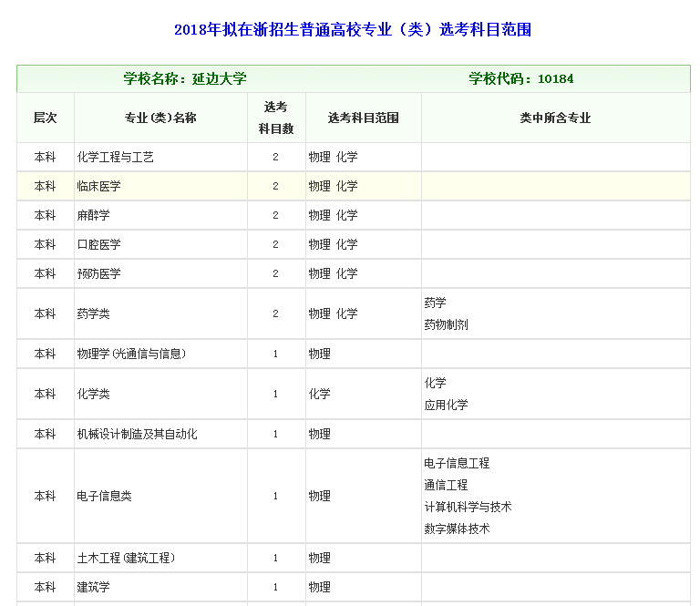Image resolution: width=700 pixels, height=606 pixels.
Task: Click 通信工程 in included majors
Action: 446,485
